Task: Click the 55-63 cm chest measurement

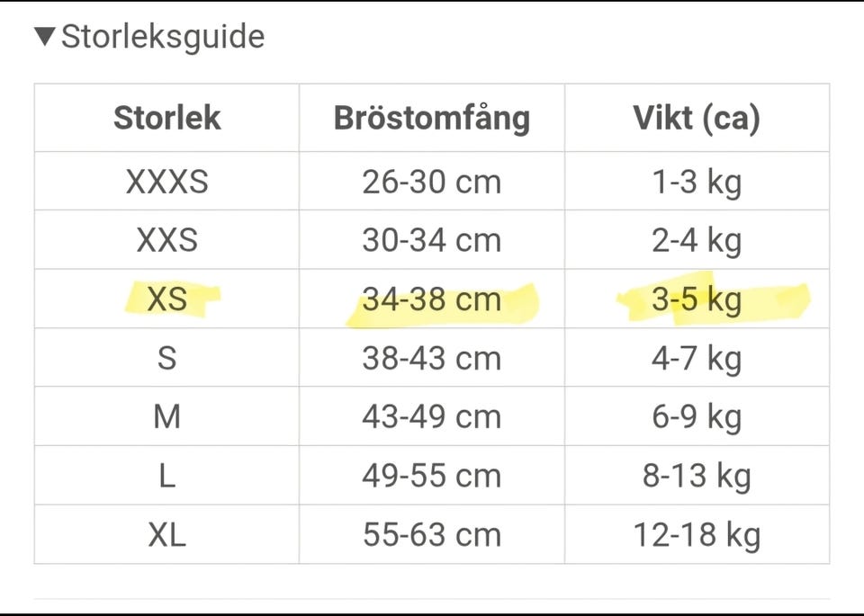Action: pyautogui.click(x=431, y=535)
